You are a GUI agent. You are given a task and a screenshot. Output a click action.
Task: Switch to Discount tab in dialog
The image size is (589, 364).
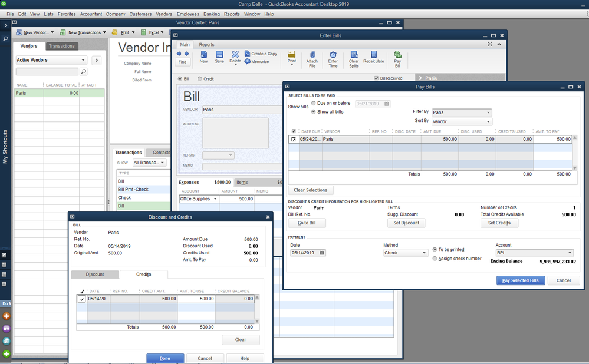pyautogui.click(x=95, y=274)
